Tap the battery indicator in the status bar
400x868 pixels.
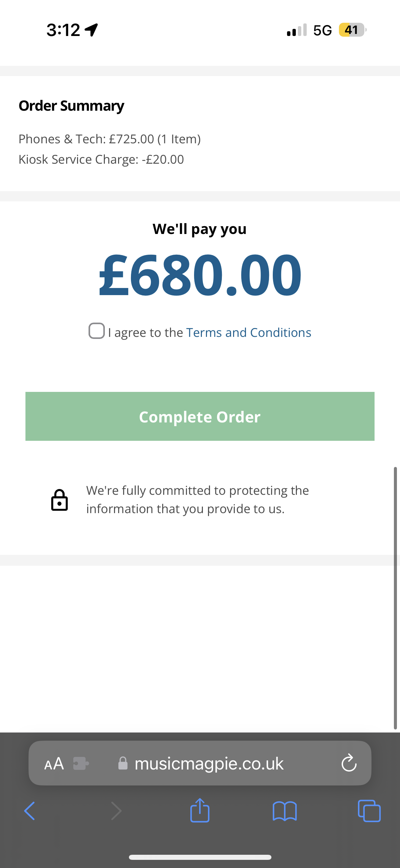coord(353,30)
